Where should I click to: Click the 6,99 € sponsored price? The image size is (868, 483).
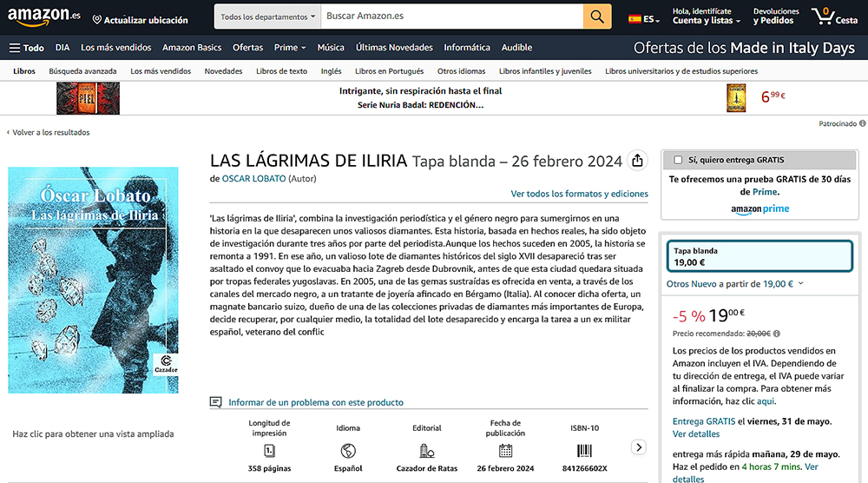click(x=773, y=96)
